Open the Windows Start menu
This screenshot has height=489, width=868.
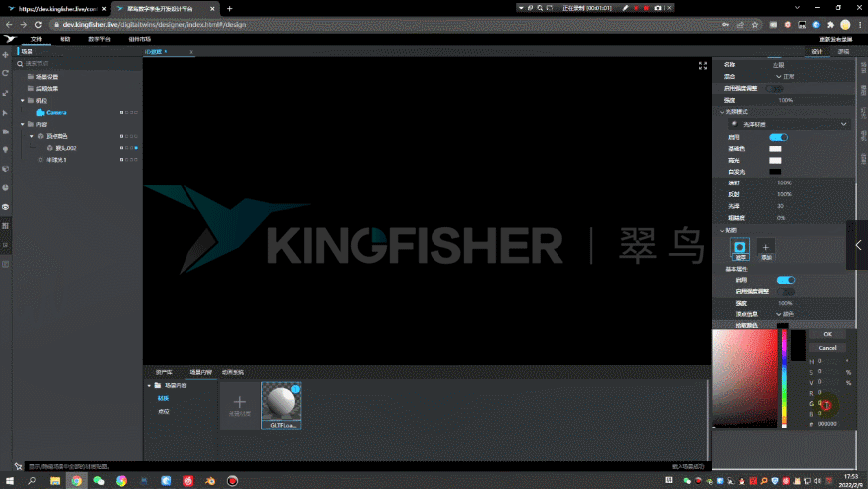click(x=9, y=481)
